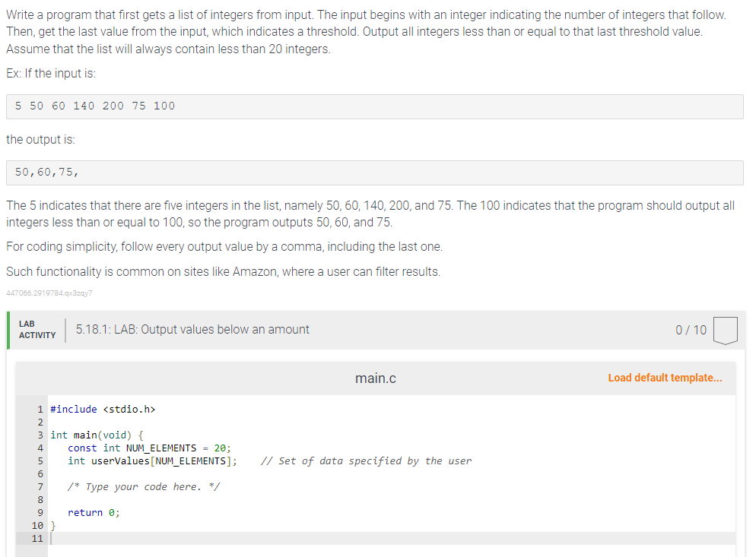Click the LAB ACTIVITY label
756x557 pixels.
click(x=36, y=329)
